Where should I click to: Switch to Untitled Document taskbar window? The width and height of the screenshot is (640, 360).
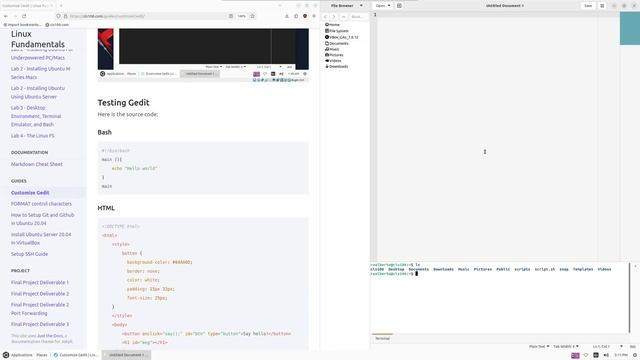click(x=127, y=355)
